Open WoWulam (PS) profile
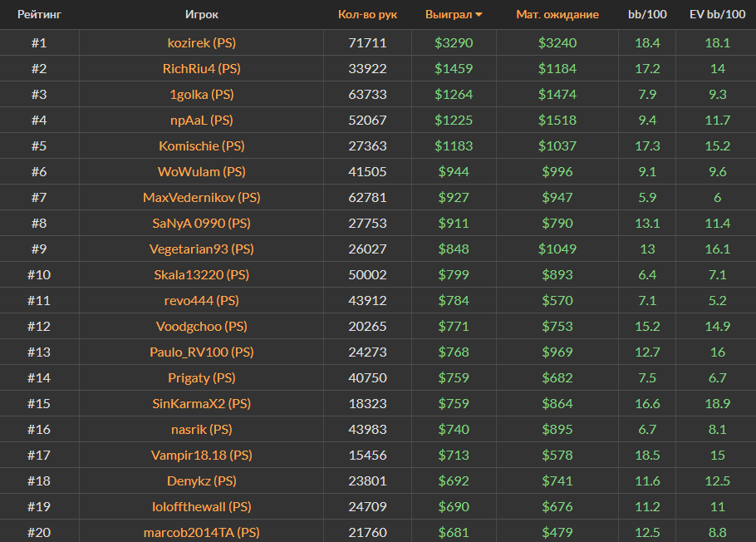The height and width of the screenshot is (542, 756). click(x=202, y=171)
